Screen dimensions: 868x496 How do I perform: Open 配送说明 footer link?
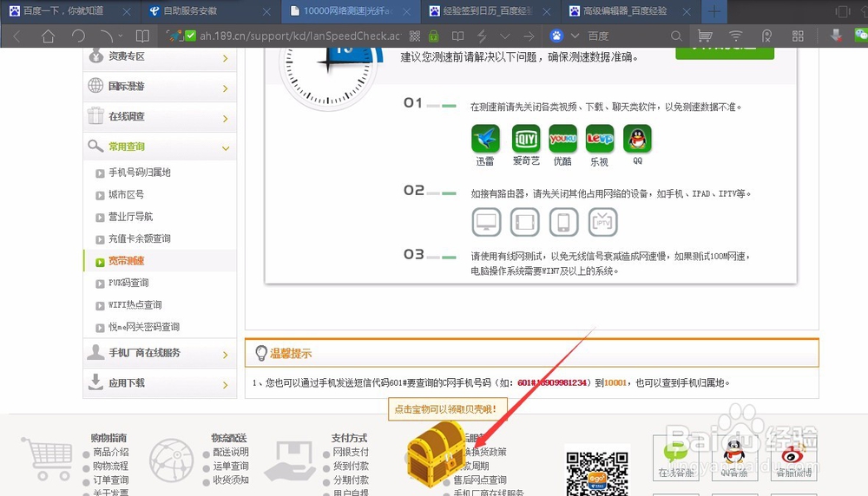[231, 452]
